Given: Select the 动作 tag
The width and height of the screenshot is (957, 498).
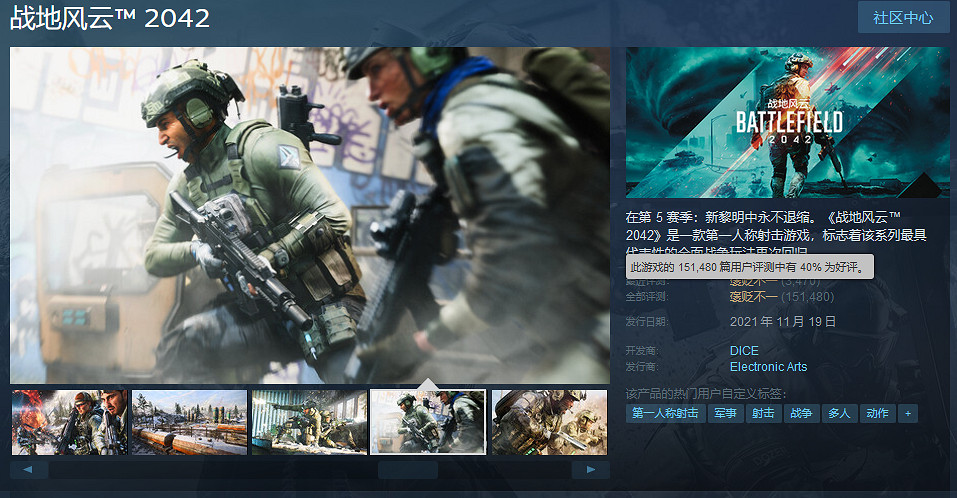Looking at the screenshot, I should click(877, 413).
